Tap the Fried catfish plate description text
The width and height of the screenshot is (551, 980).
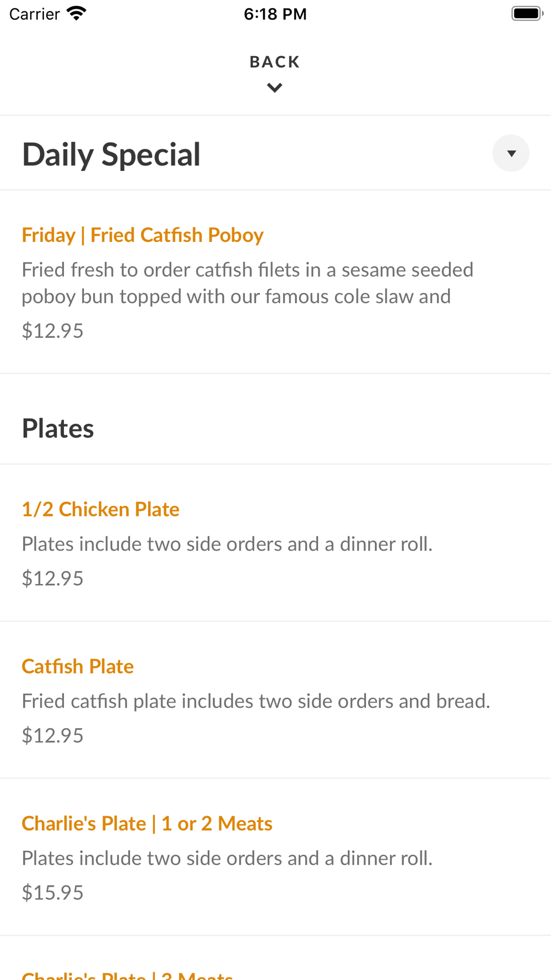tap(256, 701)
